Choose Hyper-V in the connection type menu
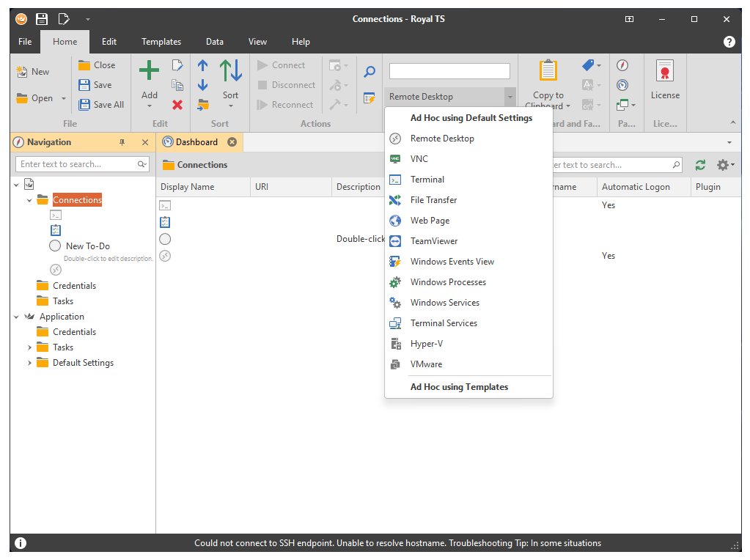The width and height of the screenshot is (750, 560). tap(426, 344)
